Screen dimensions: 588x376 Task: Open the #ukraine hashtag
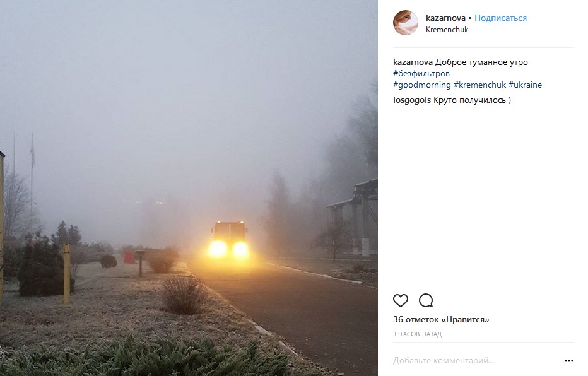coord(525,85)
